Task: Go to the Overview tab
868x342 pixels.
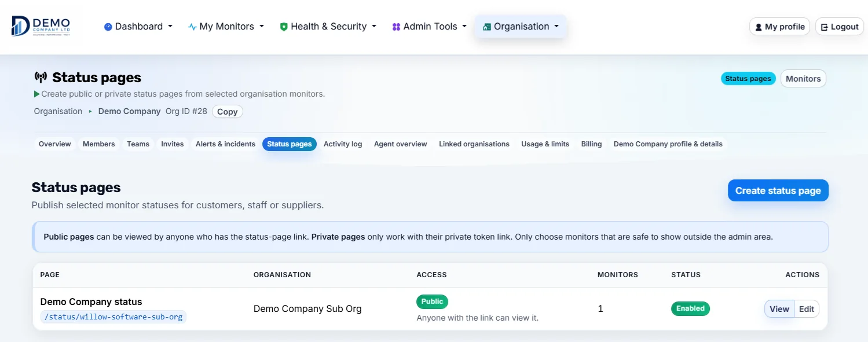Action: point(55,144)
